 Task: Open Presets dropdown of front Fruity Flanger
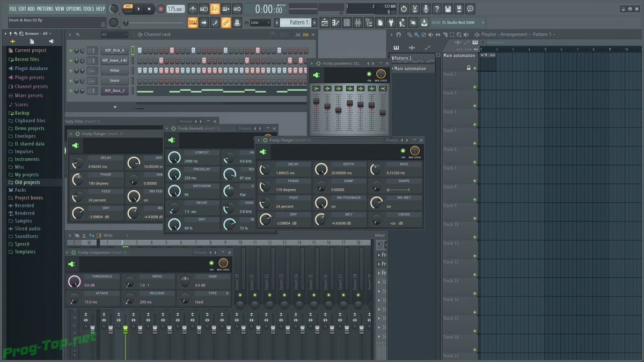pos(392,141)
